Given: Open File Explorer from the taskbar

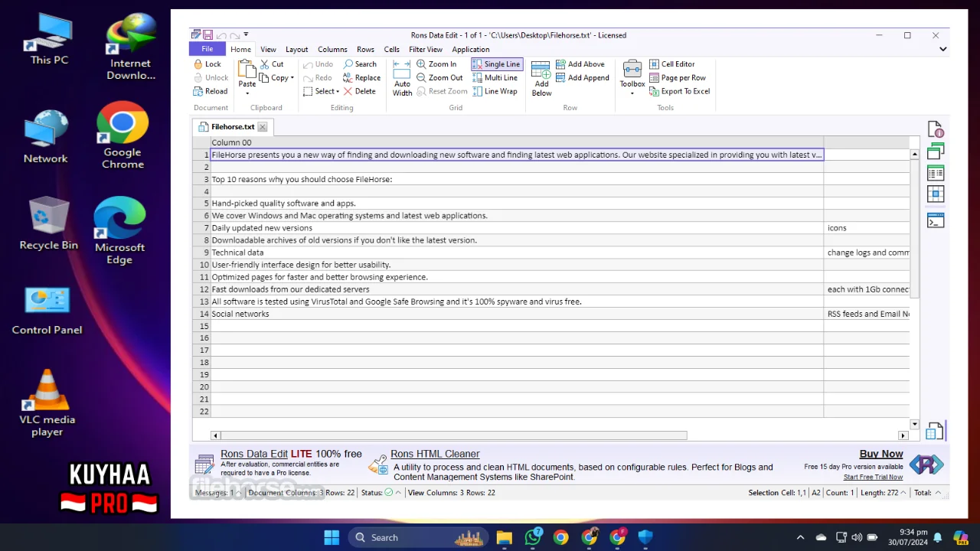Looking at the screenshot, I should coord(504,537).
